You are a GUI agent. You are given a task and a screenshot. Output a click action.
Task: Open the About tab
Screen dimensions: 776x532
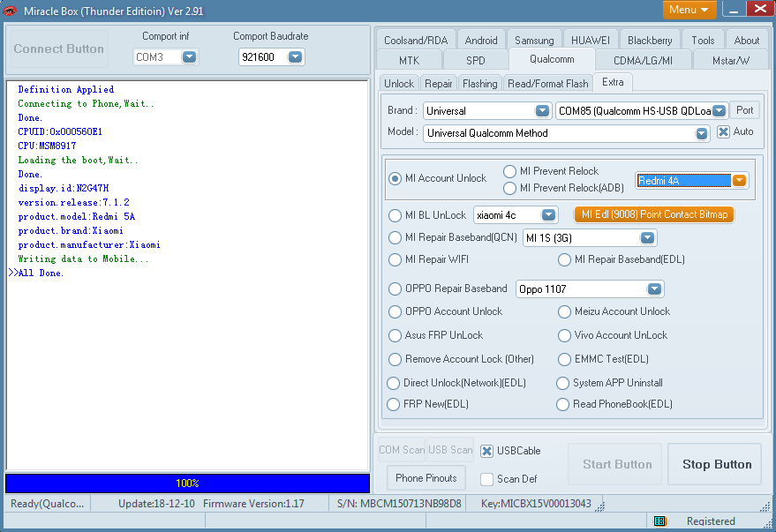746,40
